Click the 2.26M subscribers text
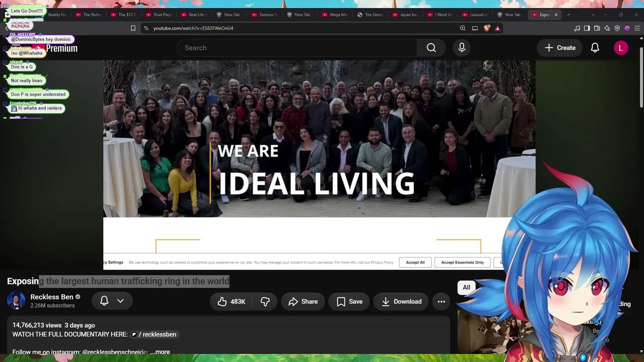Viewport: 644px width, 362px height. point(52,306)
